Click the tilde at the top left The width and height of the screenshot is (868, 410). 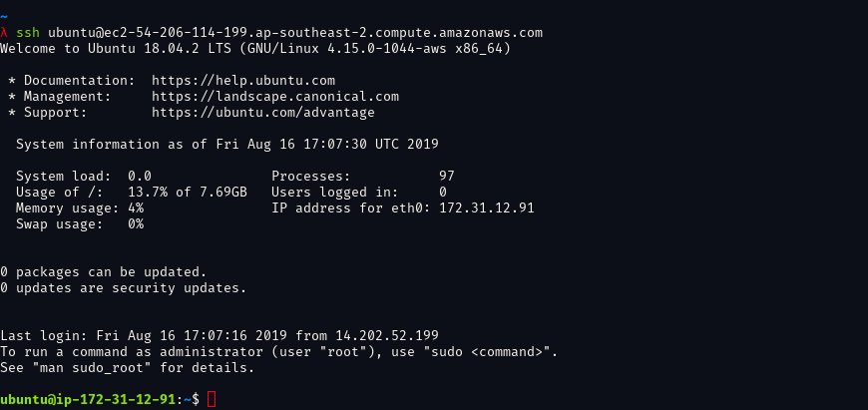pos(4,16)
